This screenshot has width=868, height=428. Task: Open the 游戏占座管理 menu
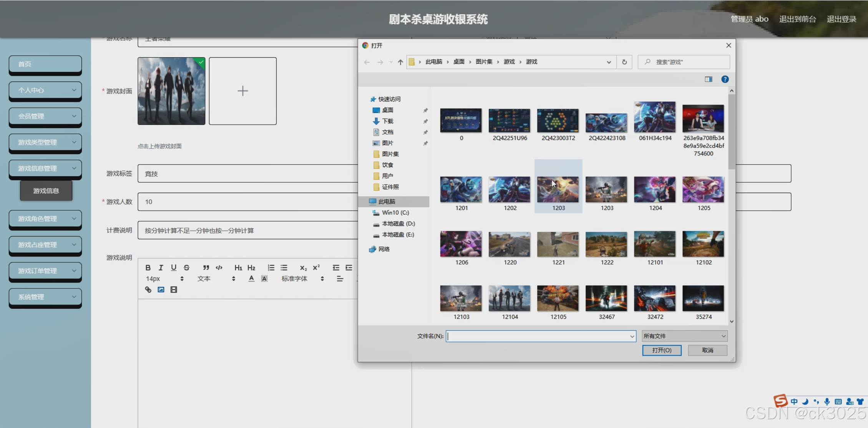45,245
